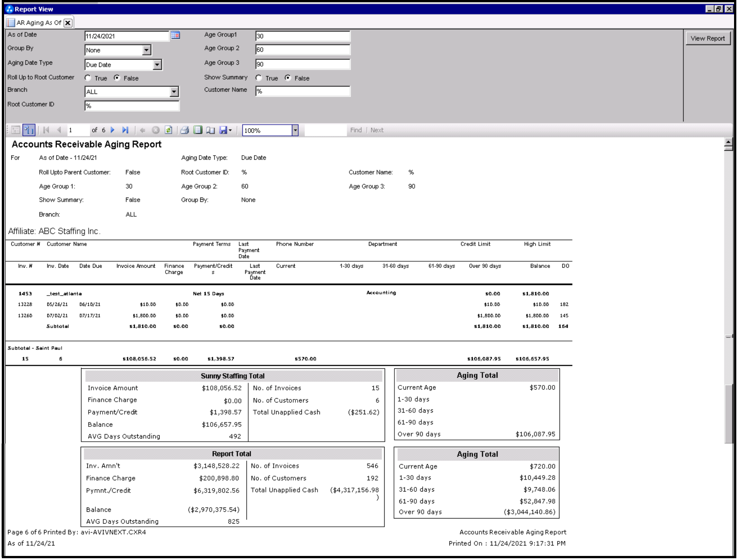
Task: Set Show Summary to True
Action: pyautogui.click(x=259, y=78)
